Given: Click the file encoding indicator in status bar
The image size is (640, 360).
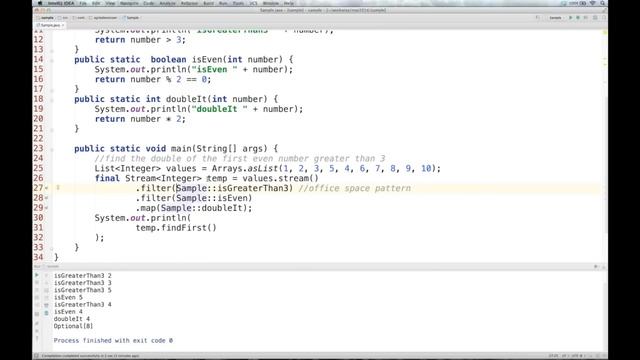Looking at the screenshot, I should (x=577, y=356).
